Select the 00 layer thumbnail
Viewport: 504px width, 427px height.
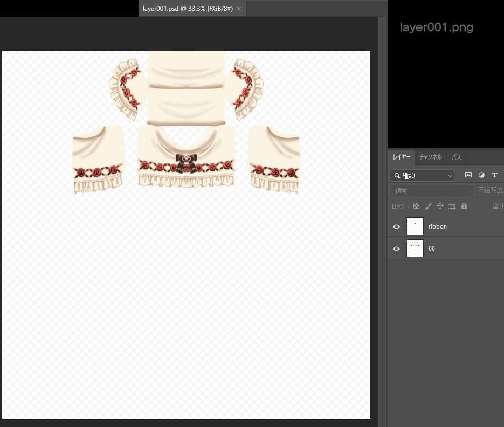click(x=415, y=249)
